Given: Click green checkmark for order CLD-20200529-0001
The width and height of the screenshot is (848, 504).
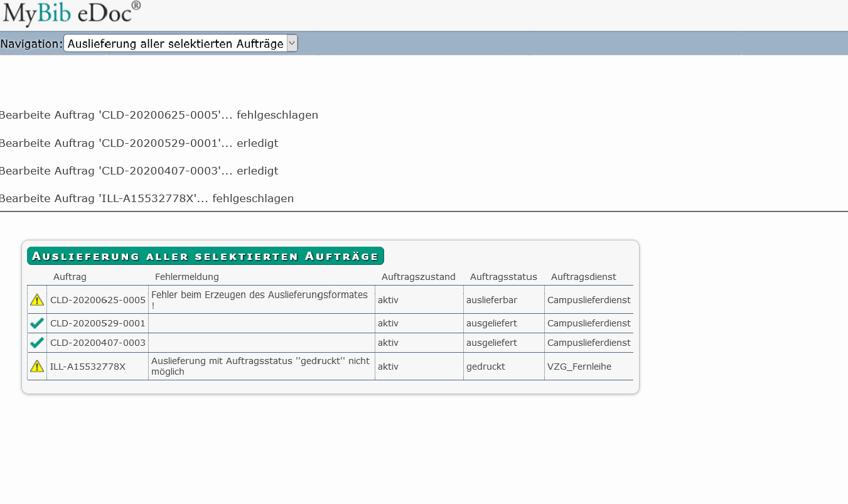Looking at the screenshot, I should click(37, 323).
